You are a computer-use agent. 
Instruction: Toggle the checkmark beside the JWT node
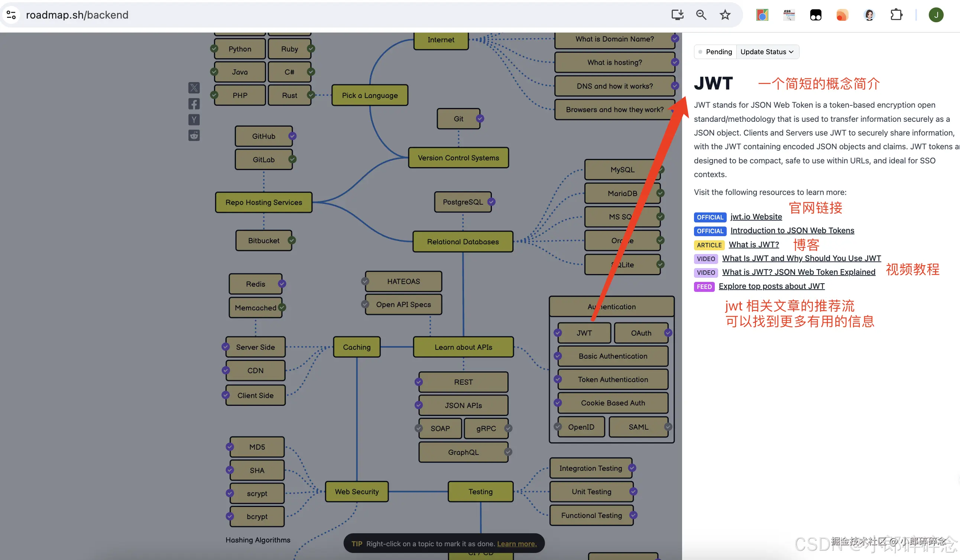pos(558,333)
